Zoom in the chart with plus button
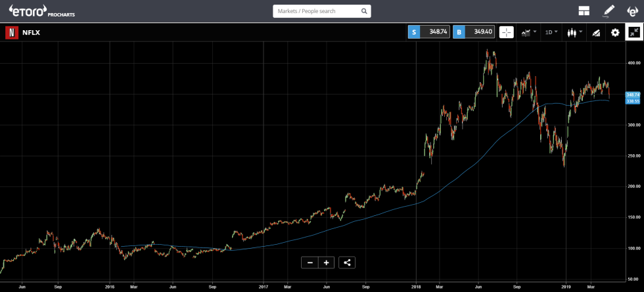 point(326,262)
